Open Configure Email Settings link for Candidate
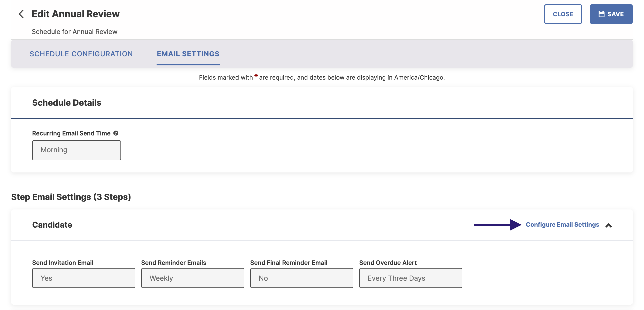644x310 pixels. [562, 225]
